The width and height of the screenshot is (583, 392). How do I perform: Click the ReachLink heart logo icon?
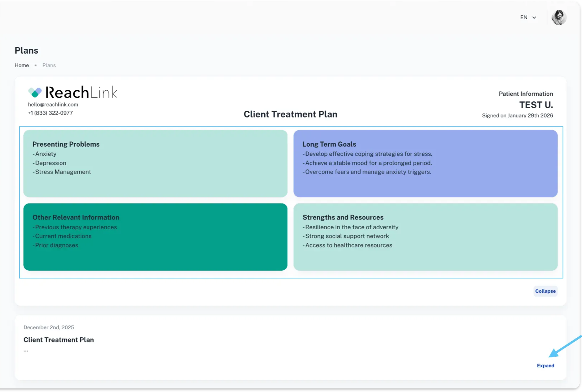[35, 92]
